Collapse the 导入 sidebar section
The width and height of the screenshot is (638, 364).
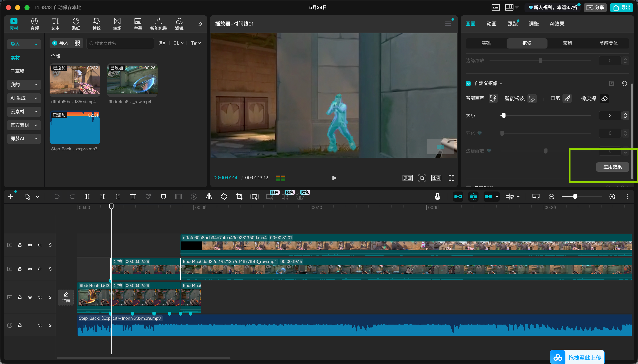(24, 44)
